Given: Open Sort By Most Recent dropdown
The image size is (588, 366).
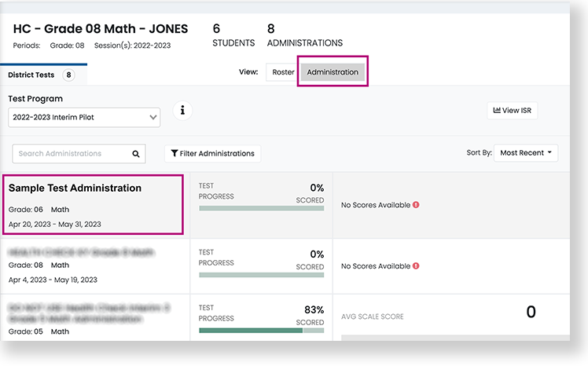Looking at the screenshot, I should [x=526, y=153].
